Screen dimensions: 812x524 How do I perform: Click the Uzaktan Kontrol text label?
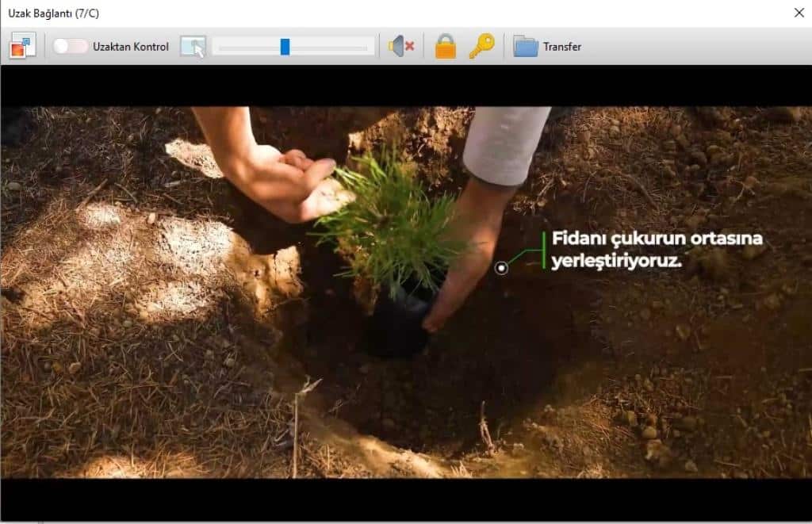[131, 47]
